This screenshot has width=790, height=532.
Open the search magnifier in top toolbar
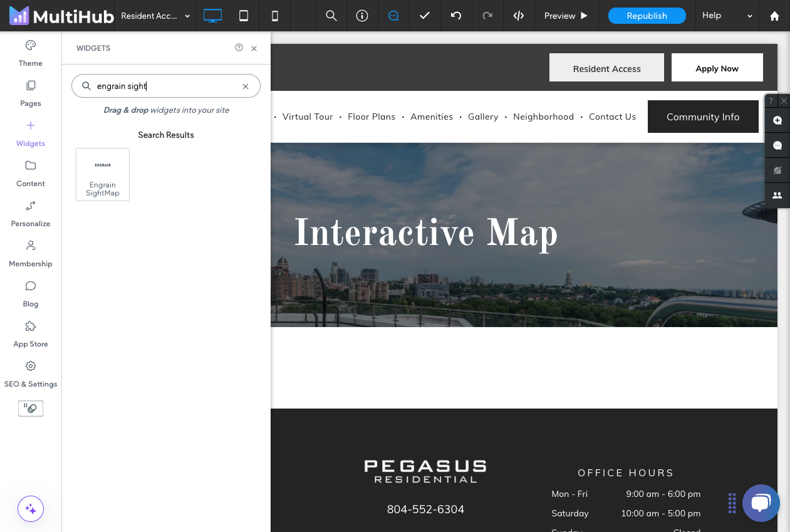tap(331, 16)
